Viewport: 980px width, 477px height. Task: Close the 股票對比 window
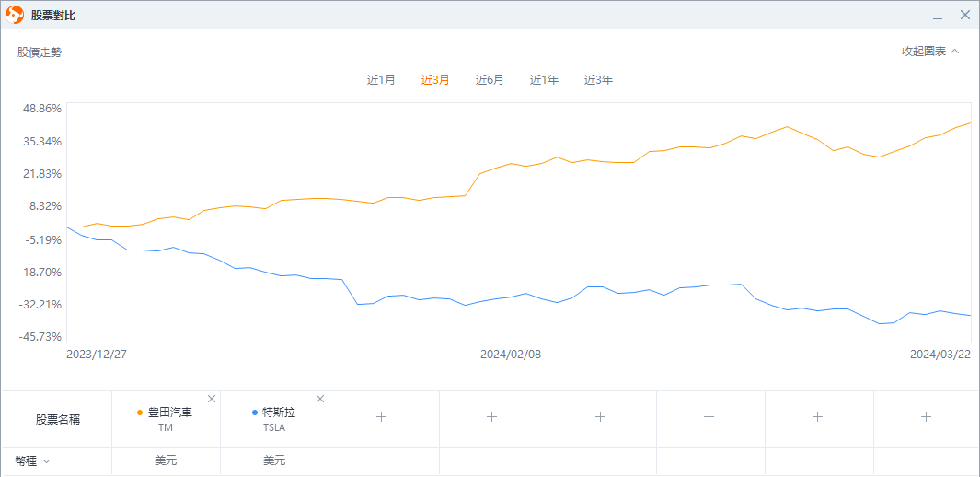pos(965,15)
